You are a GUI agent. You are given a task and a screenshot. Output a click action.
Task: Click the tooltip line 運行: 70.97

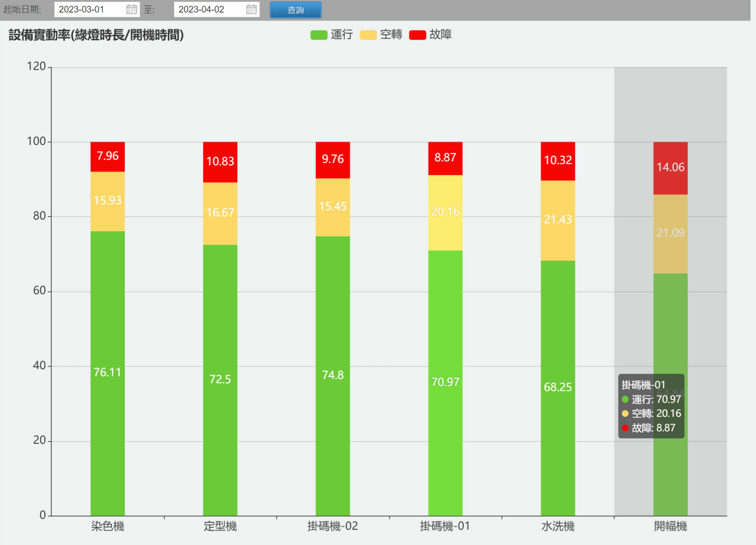651,399
